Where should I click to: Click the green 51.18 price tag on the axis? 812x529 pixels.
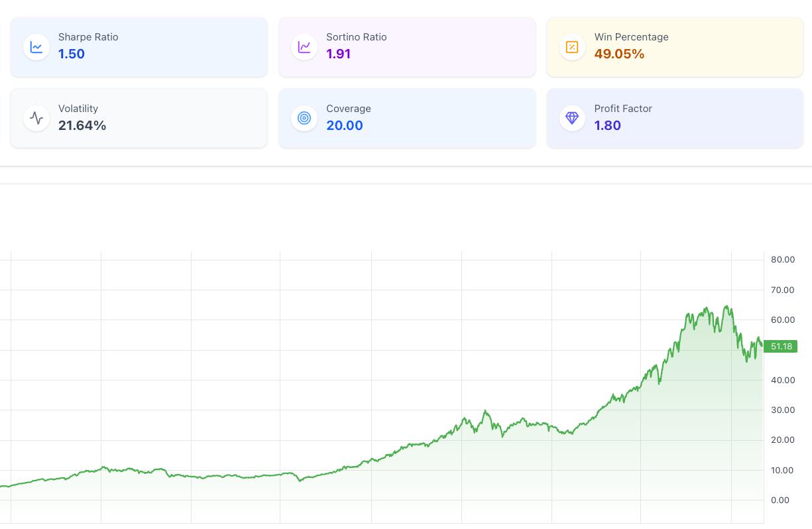pos(782,346)
